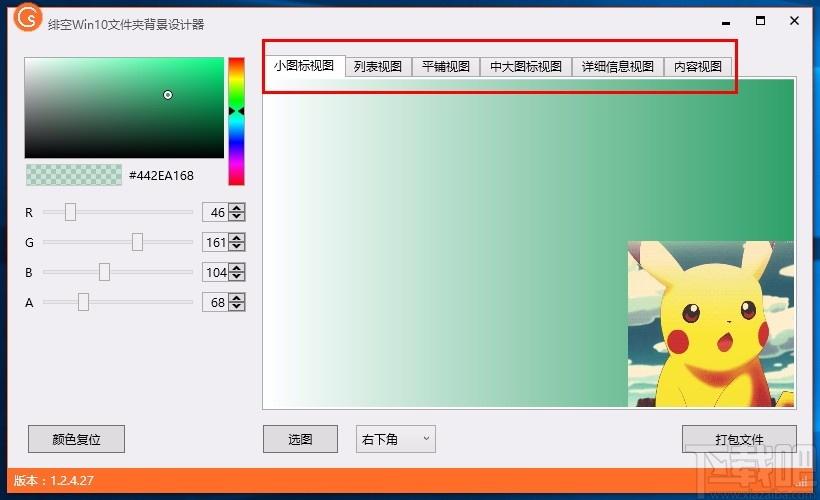Screen dimensions: 820x500
Task: Click the G channel slider handle
Action: click(137, 242)
